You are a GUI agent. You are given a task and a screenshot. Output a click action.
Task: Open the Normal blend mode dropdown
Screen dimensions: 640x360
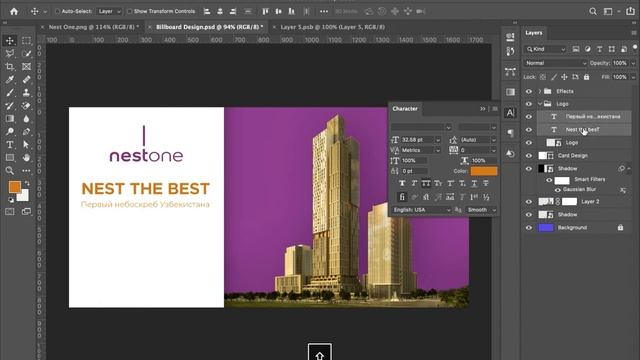pyautogui.click(x=556, y=63)
